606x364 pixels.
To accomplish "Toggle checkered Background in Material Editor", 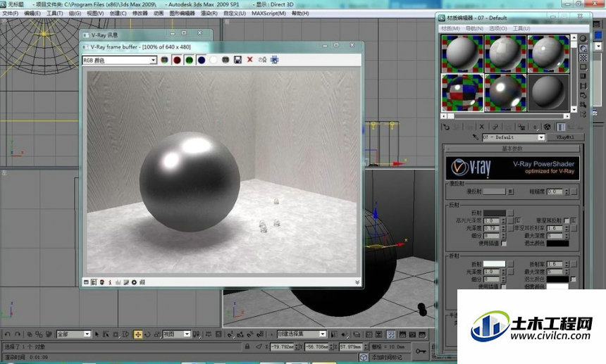I will [x=583, y=58].
